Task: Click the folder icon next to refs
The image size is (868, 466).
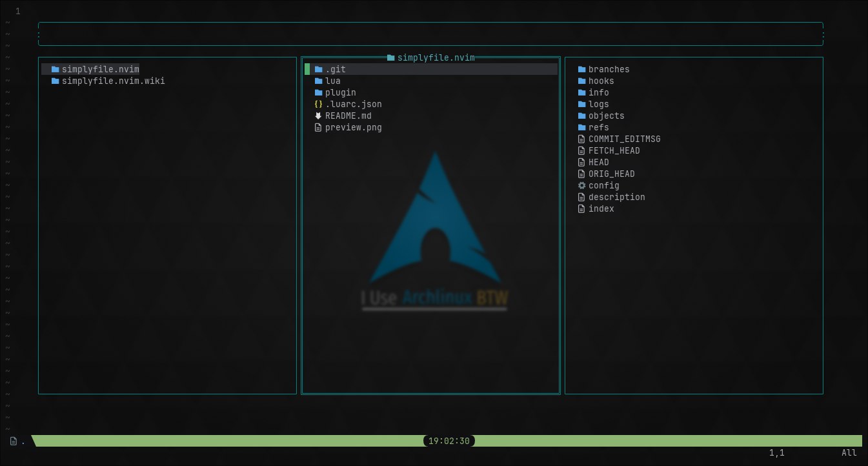Action: (581, 127)
